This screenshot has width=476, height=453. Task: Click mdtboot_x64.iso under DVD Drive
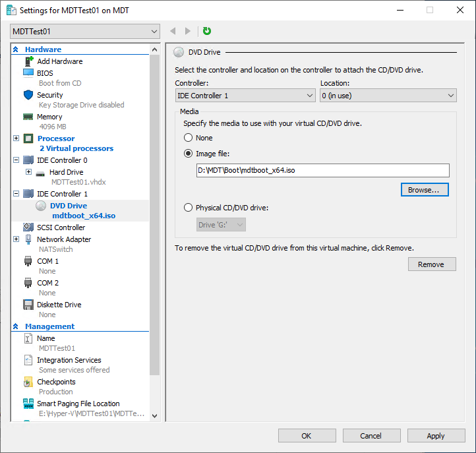pos(84,216)
